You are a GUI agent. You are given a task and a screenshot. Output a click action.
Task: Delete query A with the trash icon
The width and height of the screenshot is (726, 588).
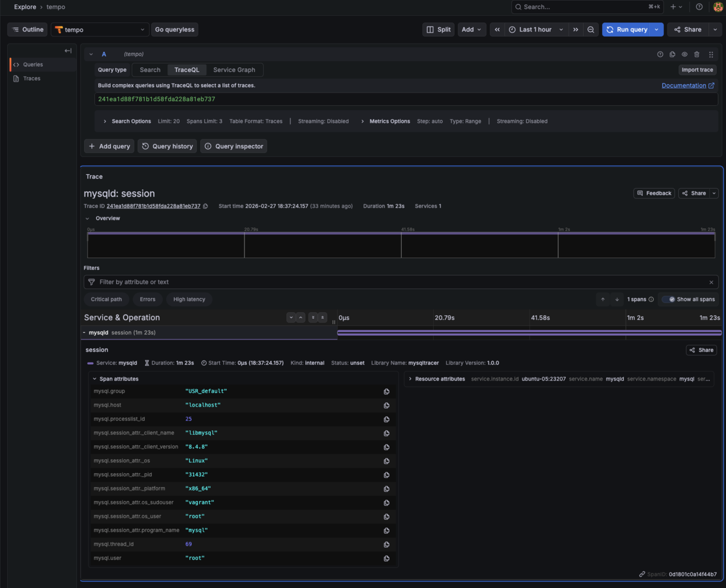697,54
